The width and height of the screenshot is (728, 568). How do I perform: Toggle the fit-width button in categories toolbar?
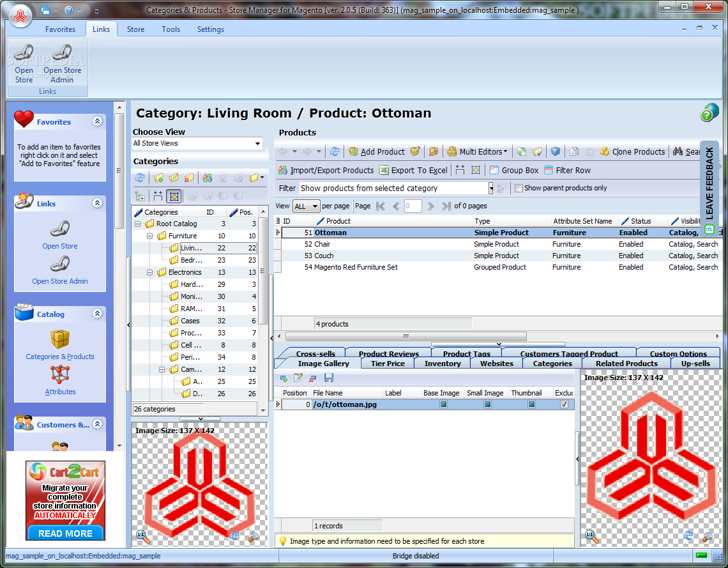click(158, 196)
